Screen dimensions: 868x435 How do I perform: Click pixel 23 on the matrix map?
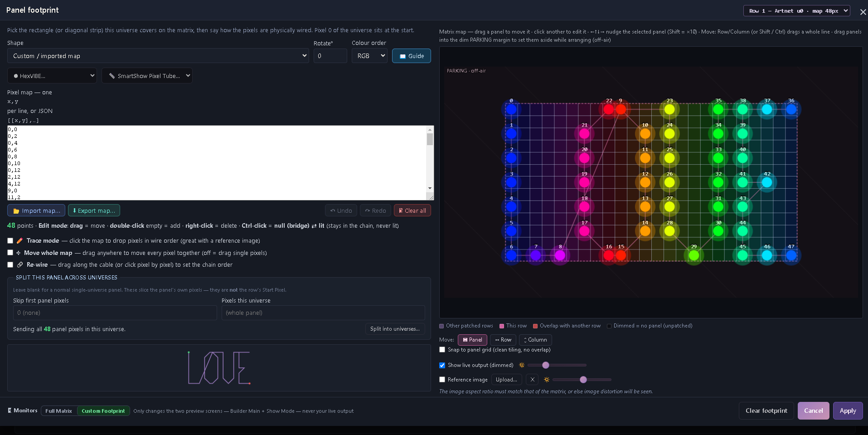[669, 109]
